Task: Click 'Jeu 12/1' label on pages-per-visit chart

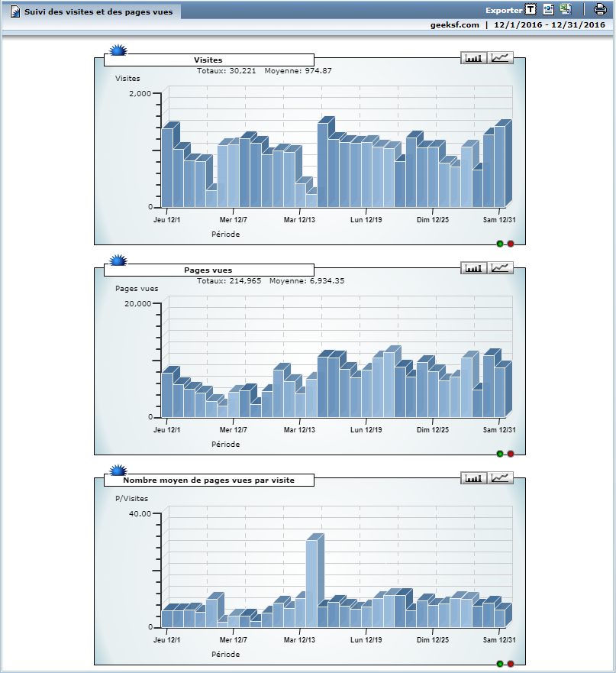Action: [x=167, y=639]
